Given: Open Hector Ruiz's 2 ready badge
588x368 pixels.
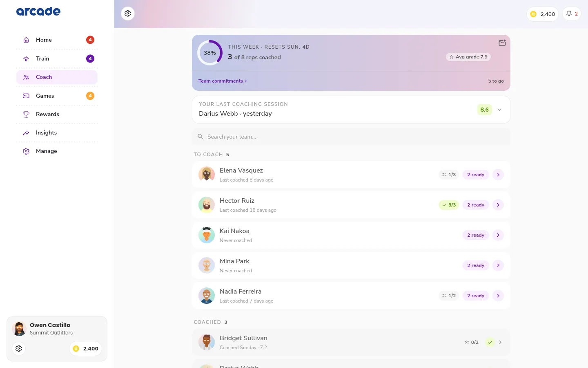Looking at the screenshot, I should coord(476,205).
